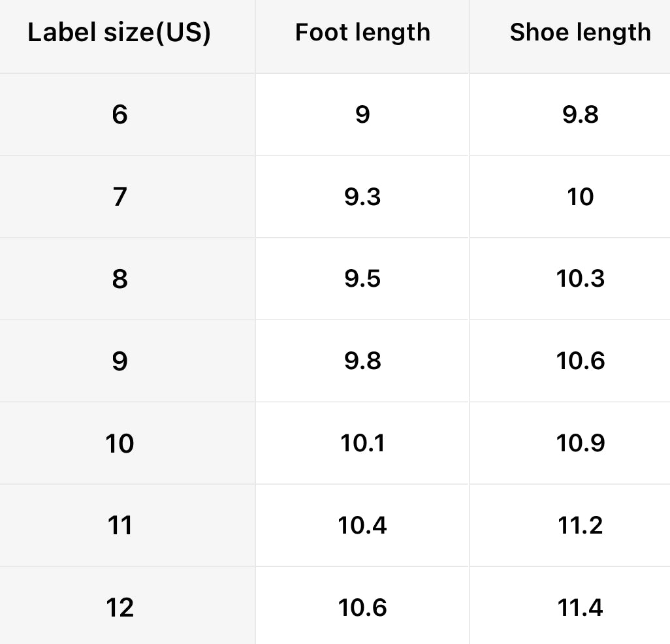This screenshot has height=644, width=670.
Task: Click foot length value 9.5
Action: point(362,279)
